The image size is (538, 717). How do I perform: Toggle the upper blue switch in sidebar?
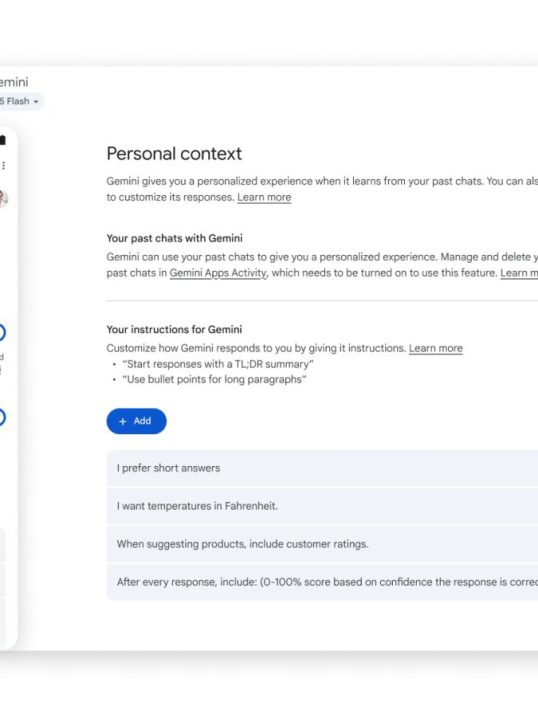coord(2,332)
